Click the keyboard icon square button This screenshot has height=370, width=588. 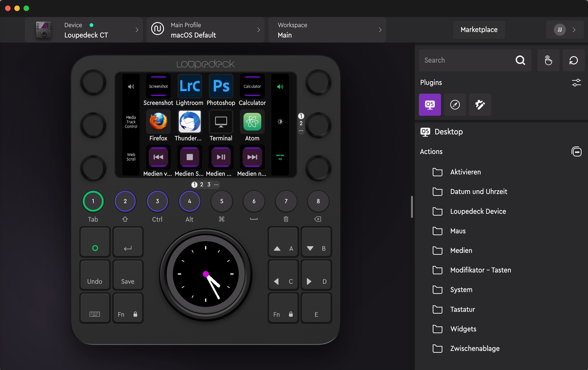95,308
